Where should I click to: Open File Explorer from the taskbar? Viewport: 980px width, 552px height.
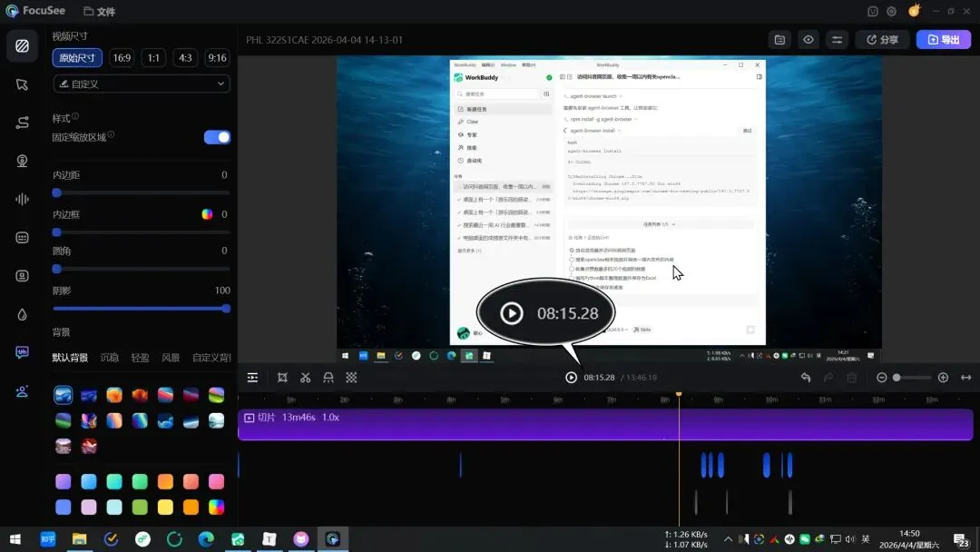click(79, 539)
